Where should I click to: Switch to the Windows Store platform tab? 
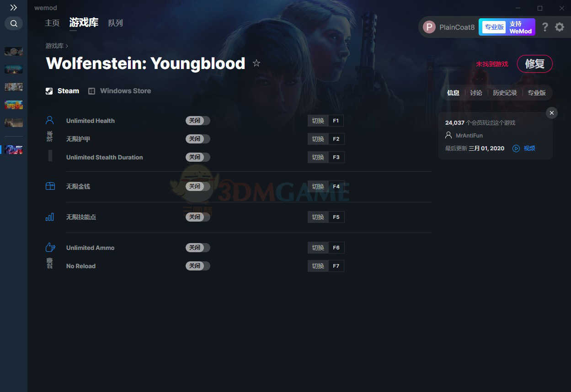click(120, 91)
